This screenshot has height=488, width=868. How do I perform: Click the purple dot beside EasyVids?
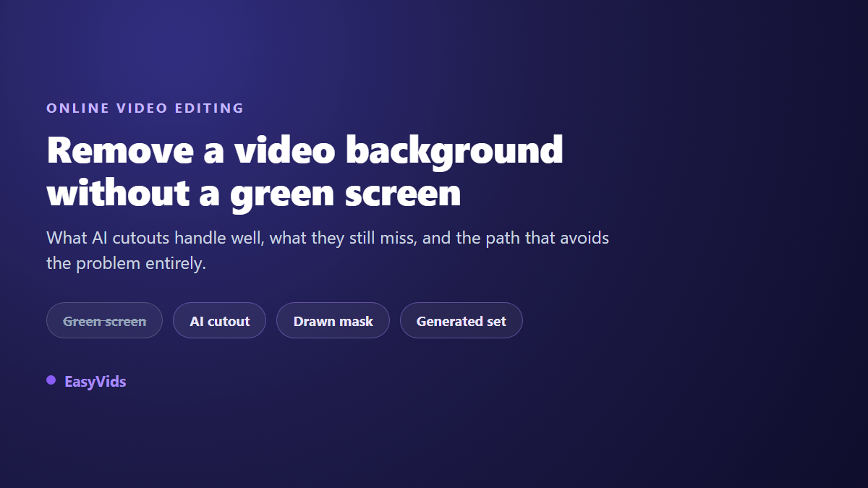(x=51, y=380)
